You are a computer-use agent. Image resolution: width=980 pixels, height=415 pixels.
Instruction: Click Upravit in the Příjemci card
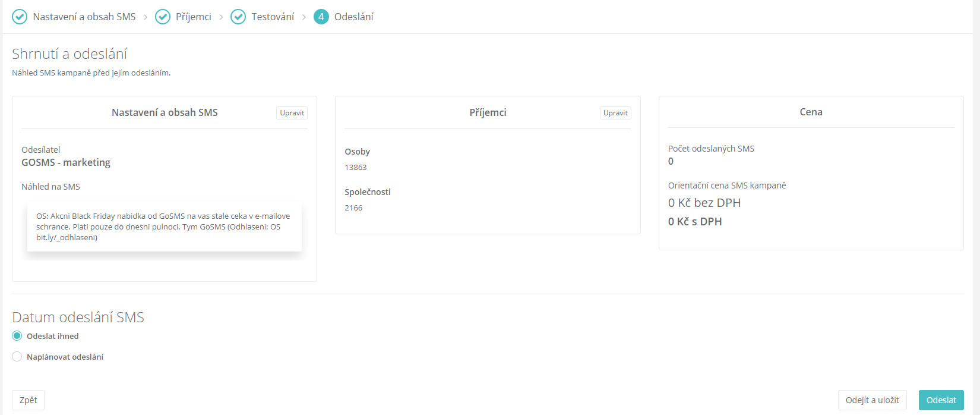[615, 113]
